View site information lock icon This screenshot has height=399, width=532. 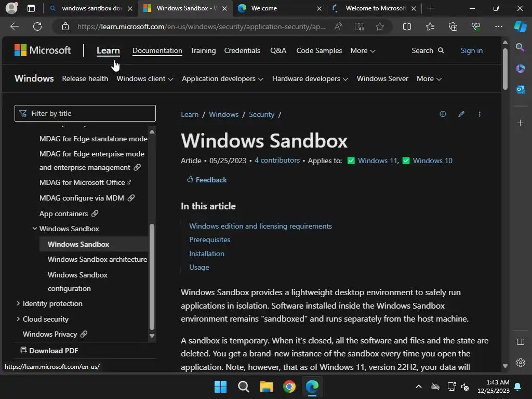65,26
